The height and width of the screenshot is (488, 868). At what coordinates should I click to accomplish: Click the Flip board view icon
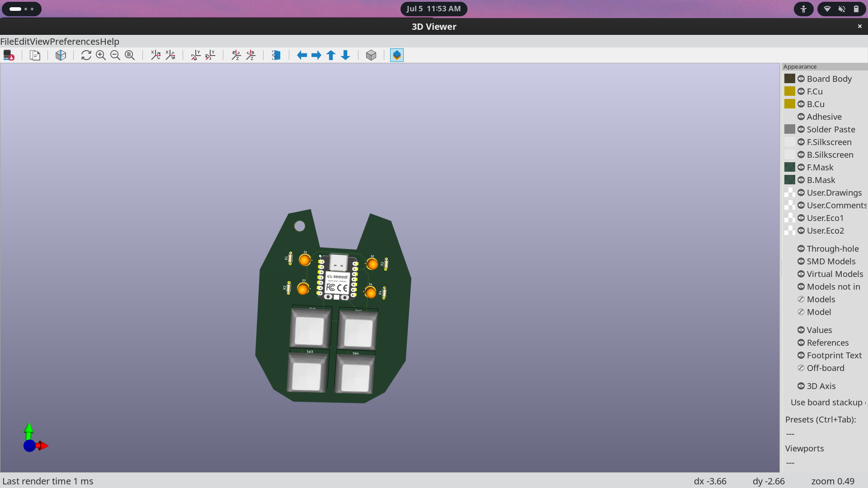coord(276,55)
